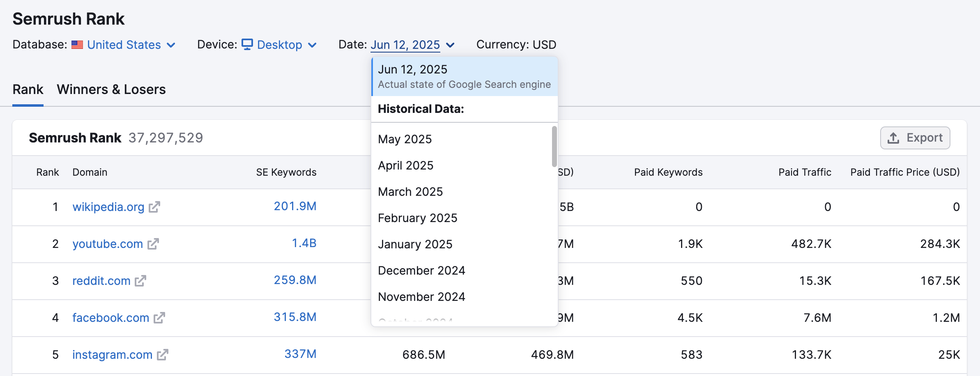Open reddit.com via its external link icon

(139, 281)
